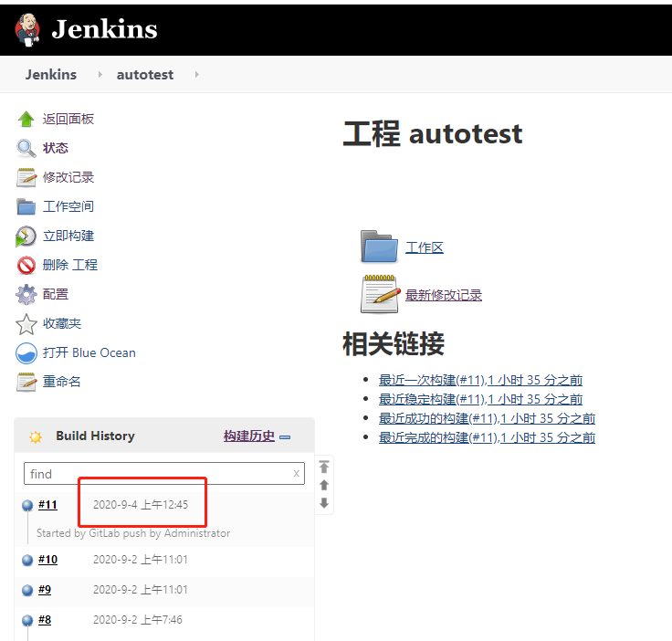Viewport: 672px width, 641px height.
Task: Click blue status ball of build #11
Action: pos(27,506)
